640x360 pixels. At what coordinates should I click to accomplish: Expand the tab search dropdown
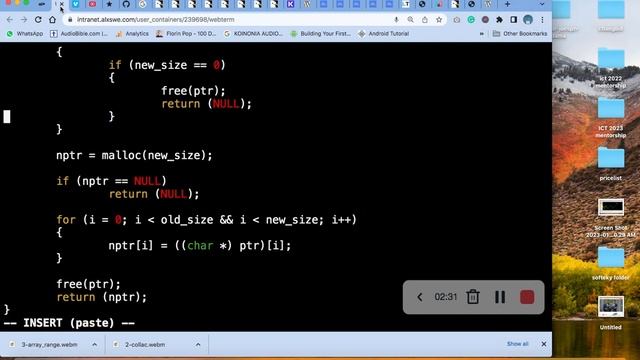point(542,4)
